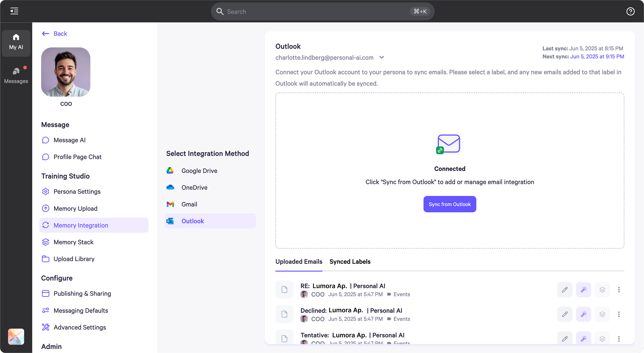This screenshot has height=353, width=644.
Task: Edit the RE: Lumora Ap. email with pencil icon
Action: click(x=565, y=289)
